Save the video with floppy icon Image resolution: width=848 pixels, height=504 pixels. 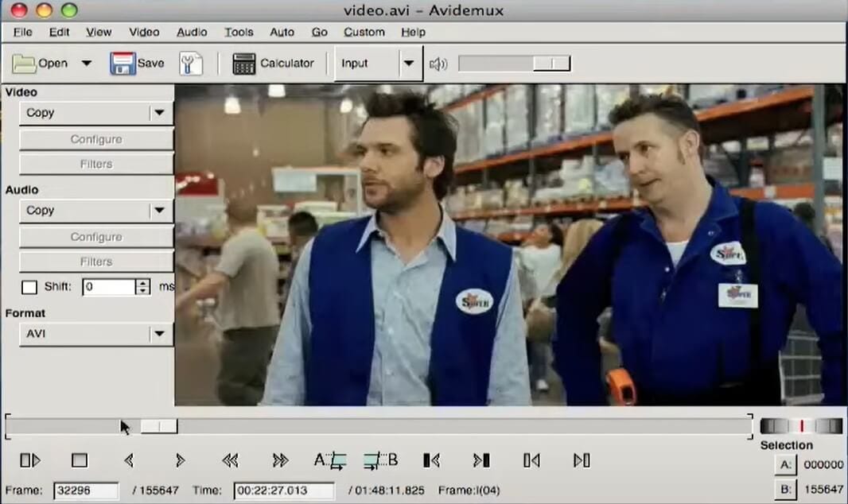coord(137,64)
